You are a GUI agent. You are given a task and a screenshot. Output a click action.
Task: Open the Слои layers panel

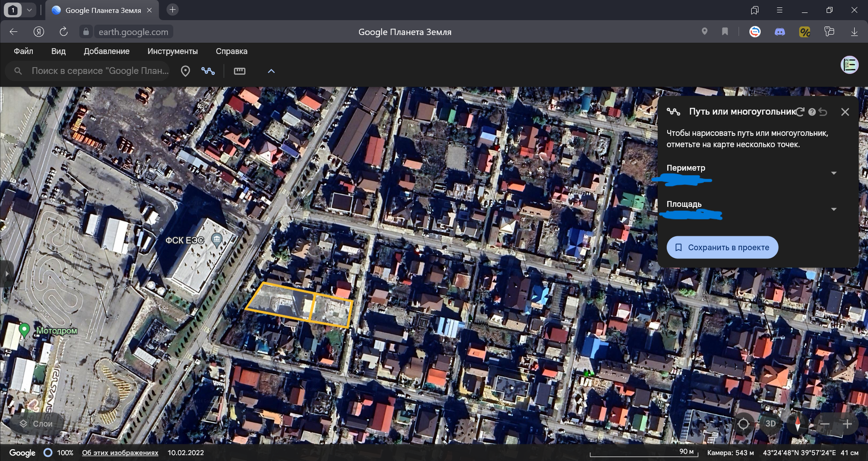[x=36, y=424]
